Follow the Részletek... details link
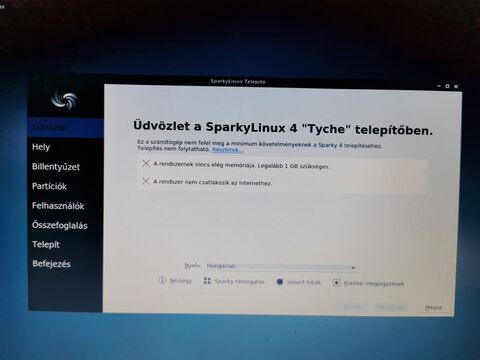 (228, 150)
